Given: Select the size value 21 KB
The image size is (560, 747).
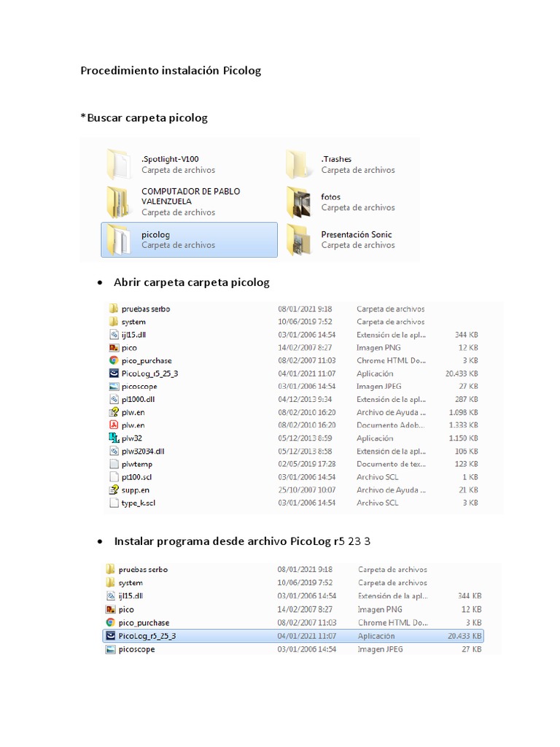Looking at the screenshot, I should pos(468,489).
